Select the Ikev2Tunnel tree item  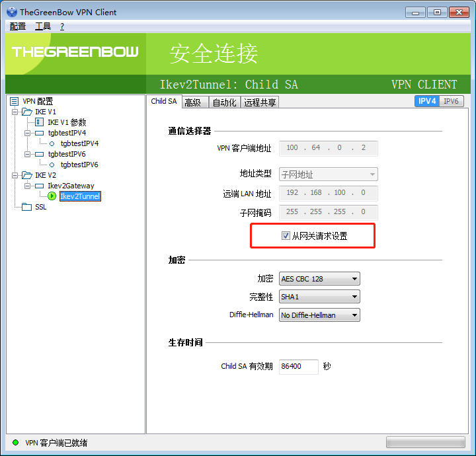pyautogui.click(x=80, y=196)
